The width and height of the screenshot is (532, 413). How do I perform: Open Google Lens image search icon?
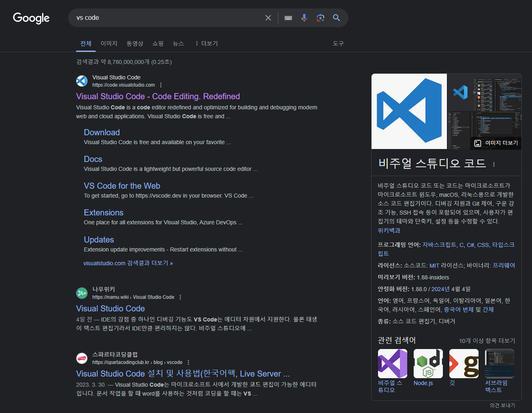tap(320, 18)
